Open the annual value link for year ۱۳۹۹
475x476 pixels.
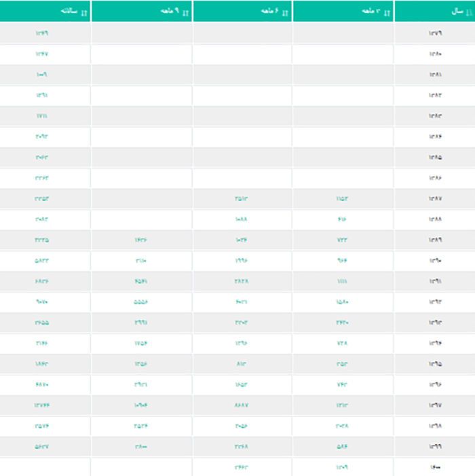41,447
